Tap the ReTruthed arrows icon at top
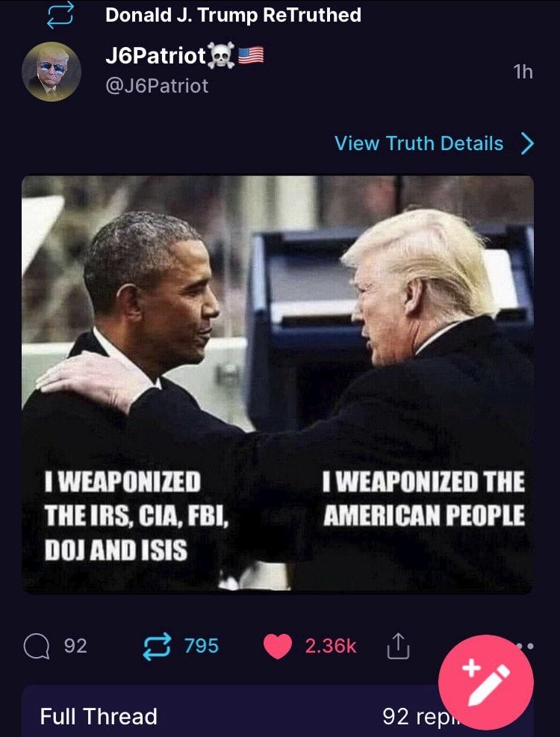560x737 pixels. [60, 15]
